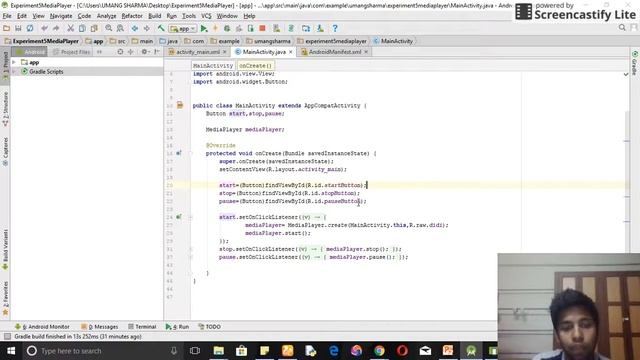Click the Redo arrow icon
The width and height of the screenshot is (640, 360).
[x=56, y=28]
